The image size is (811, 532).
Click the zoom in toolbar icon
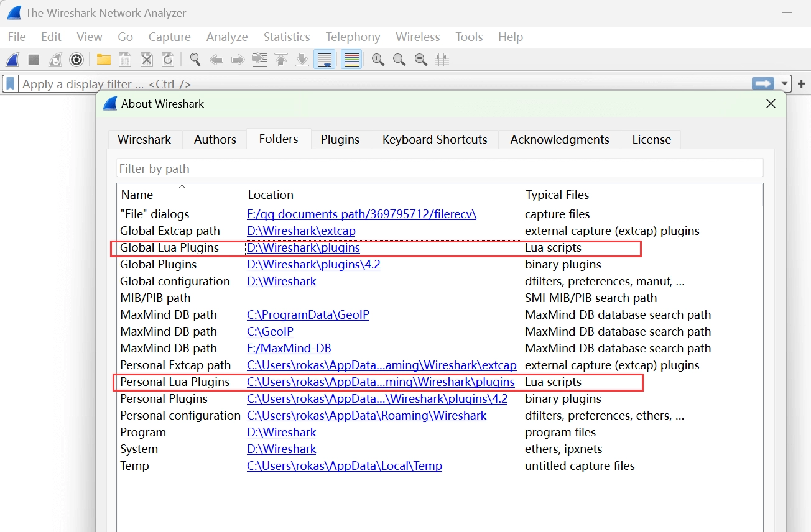tap(378, 60)
